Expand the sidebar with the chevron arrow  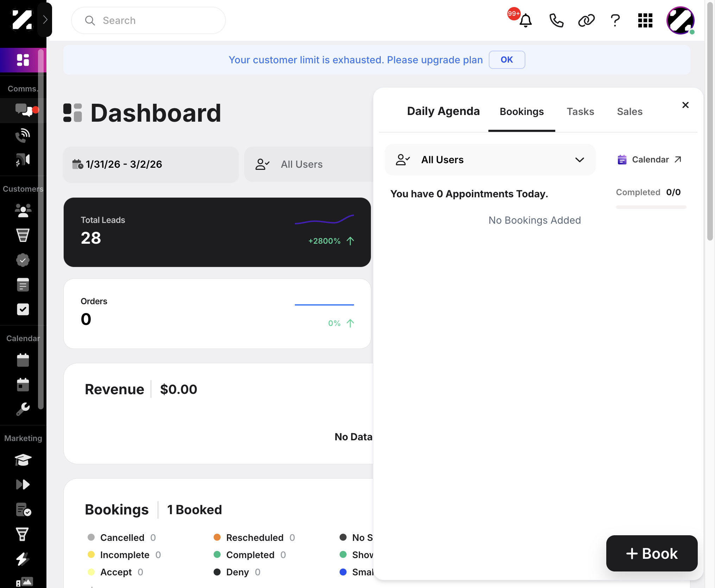(45, 20)
